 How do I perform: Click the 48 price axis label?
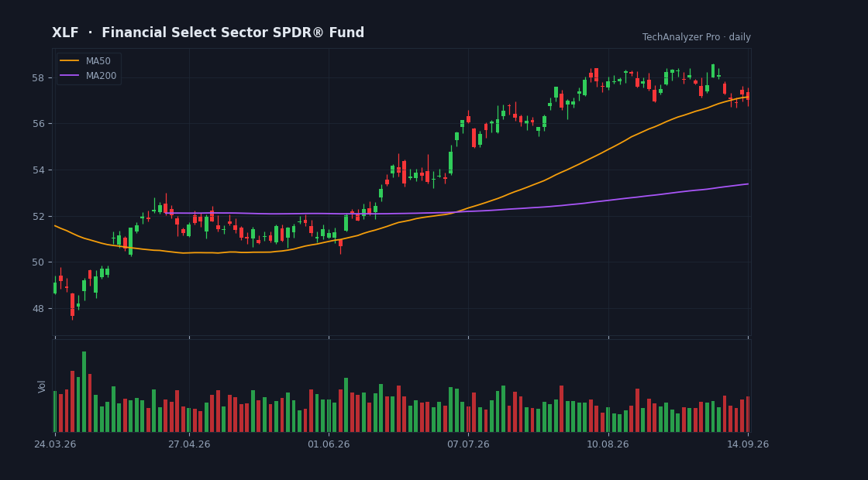coord(39,309)
